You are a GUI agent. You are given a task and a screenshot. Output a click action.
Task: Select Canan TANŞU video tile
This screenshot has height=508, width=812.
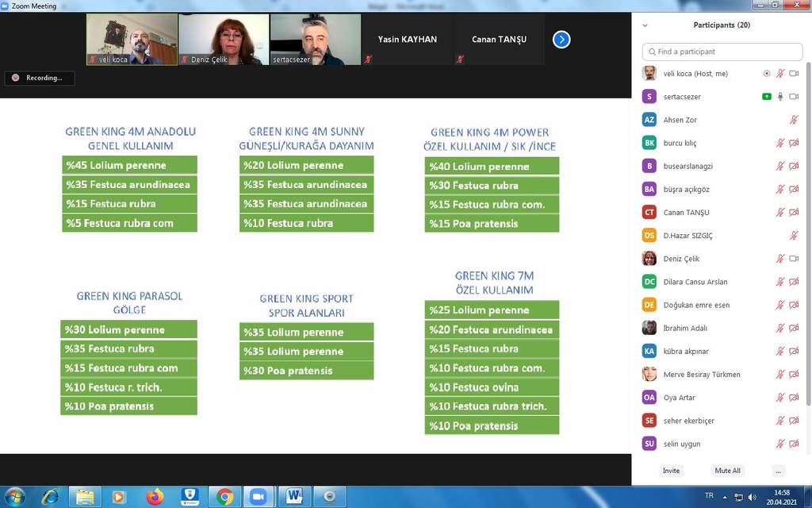click(500, 40)
